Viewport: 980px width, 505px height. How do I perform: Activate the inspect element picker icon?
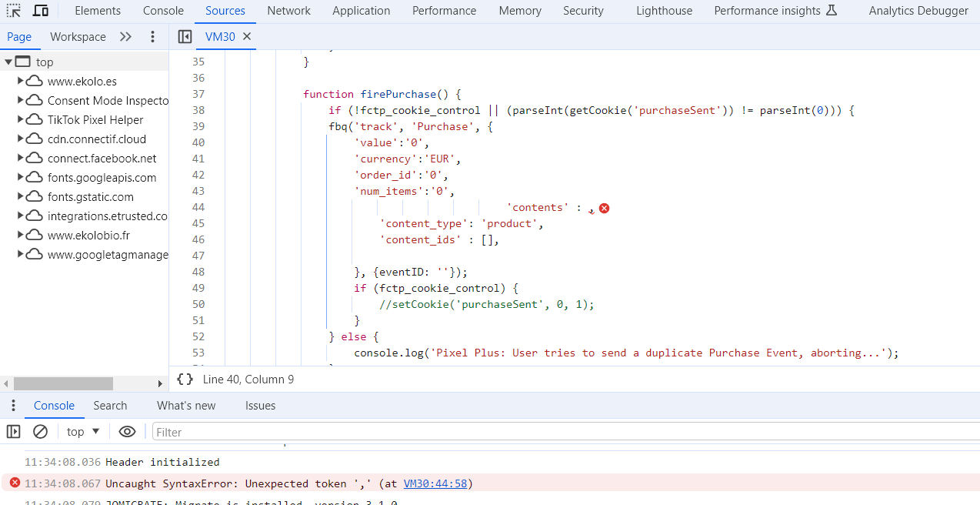pyautogui.click(x=13, y=11)
